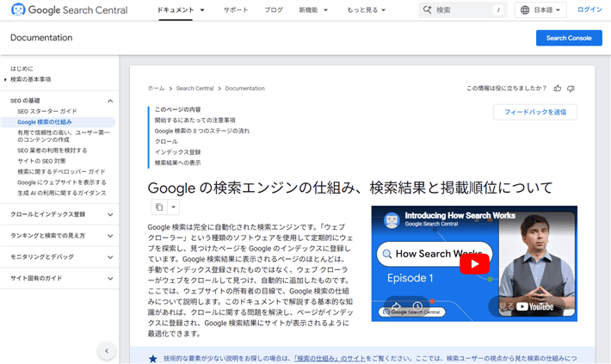Open the サポート tab

[236, 9]
